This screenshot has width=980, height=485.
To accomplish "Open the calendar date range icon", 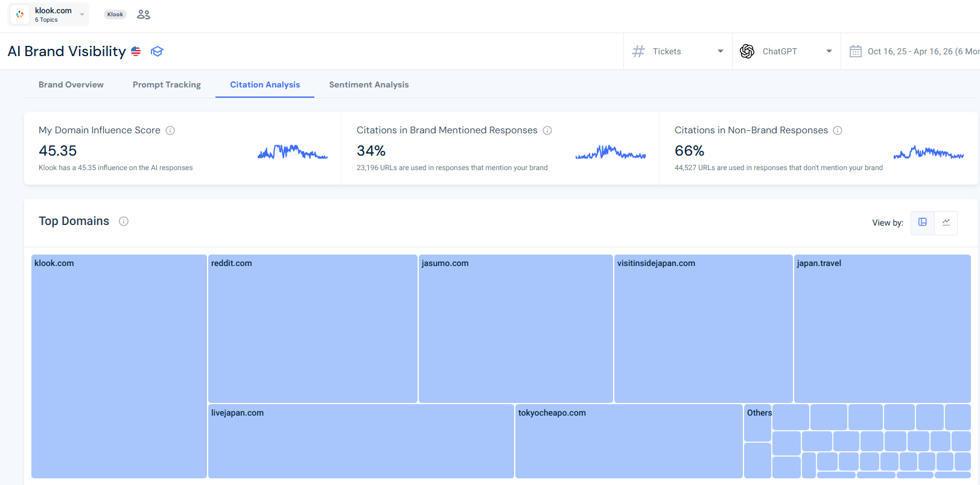I will [x=856, y=51].
